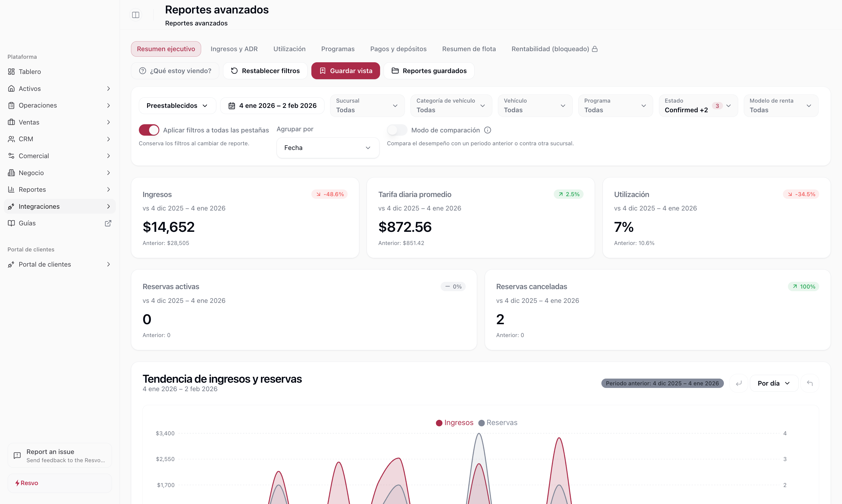Viewport: 842px width, 504px height.
Task: Open the Sucursal dropdown
Action: pos(367,106)
